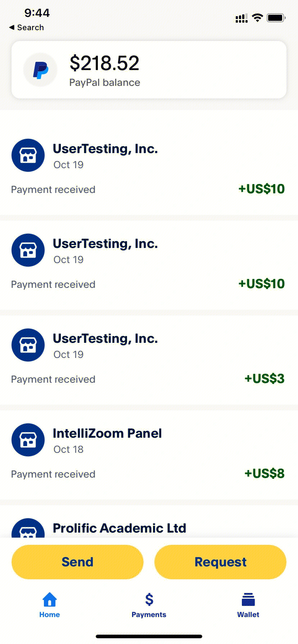The image size is (298, 644).
Task: Open Payments dollar-sign tab icon
Action: 149,599
